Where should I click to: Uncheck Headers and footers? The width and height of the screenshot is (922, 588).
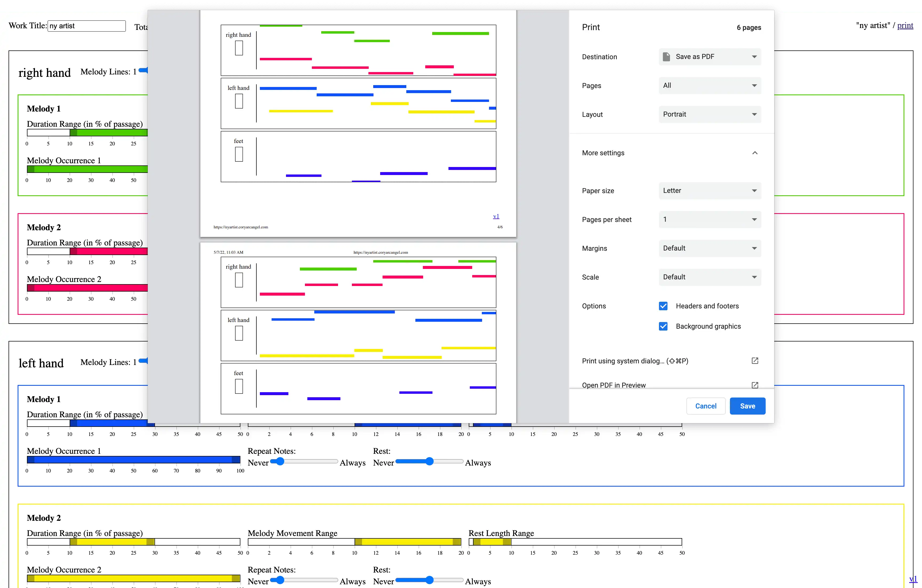pos(663,306)
